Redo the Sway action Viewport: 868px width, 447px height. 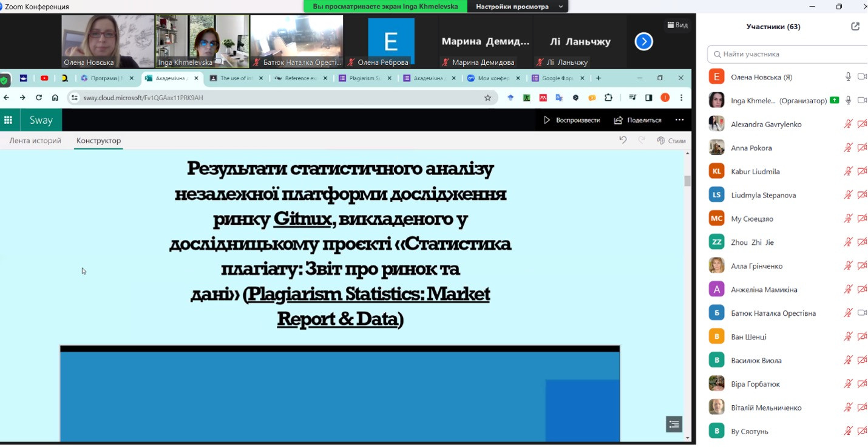pos(642,140)
